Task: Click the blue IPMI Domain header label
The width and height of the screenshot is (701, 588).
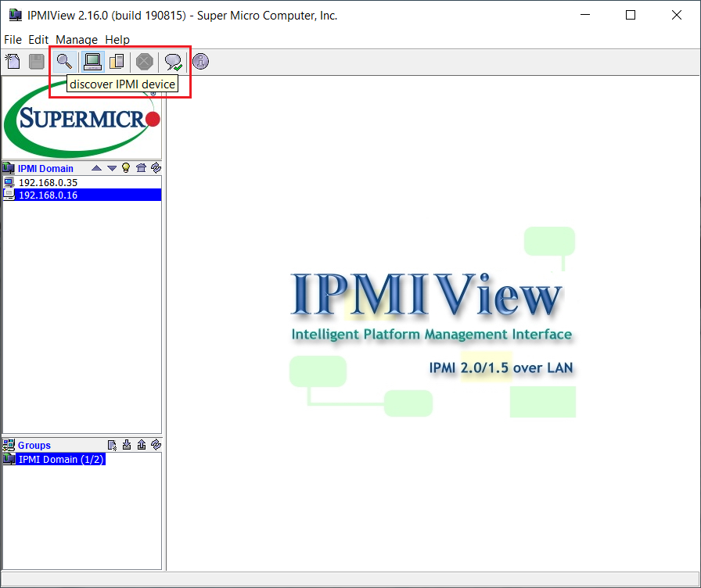Action: pyautogui.click(x=45, y=168)
